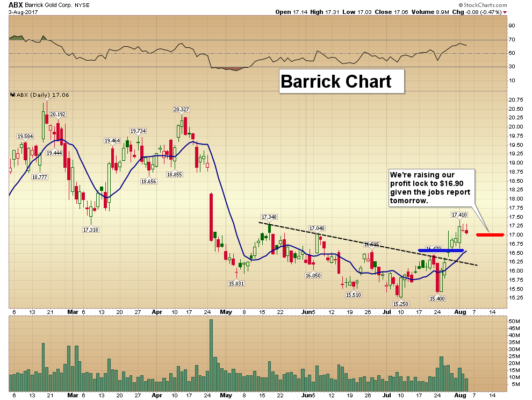Click the 15.400 price label
This screenshot has height=400, width=532.
tap(437, 299)
